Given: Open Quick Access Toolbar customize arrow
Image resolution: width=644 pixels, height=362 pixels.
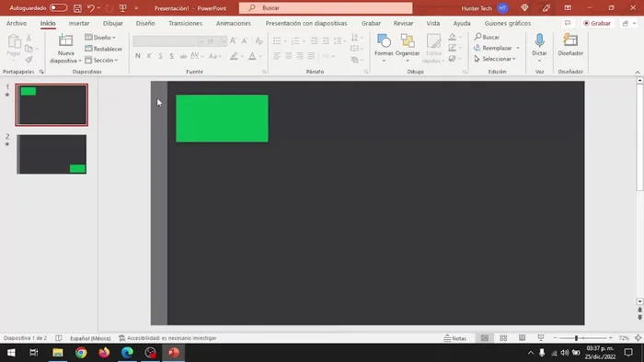Looking at the screenshot, I should point(136,7).
